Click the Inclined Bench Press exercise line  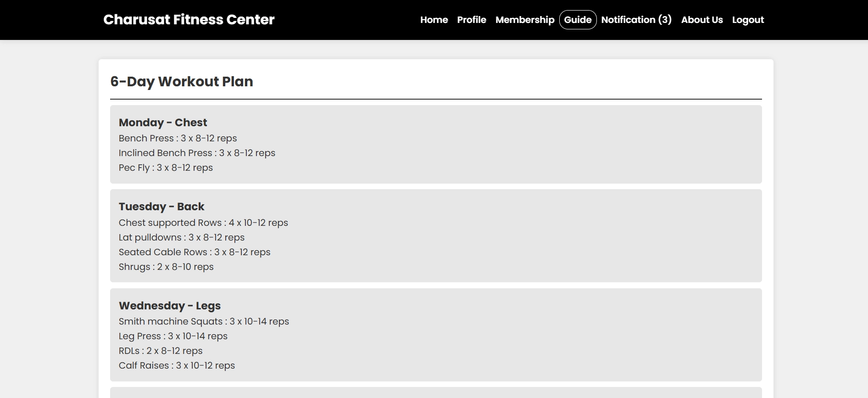coord(197,153)
